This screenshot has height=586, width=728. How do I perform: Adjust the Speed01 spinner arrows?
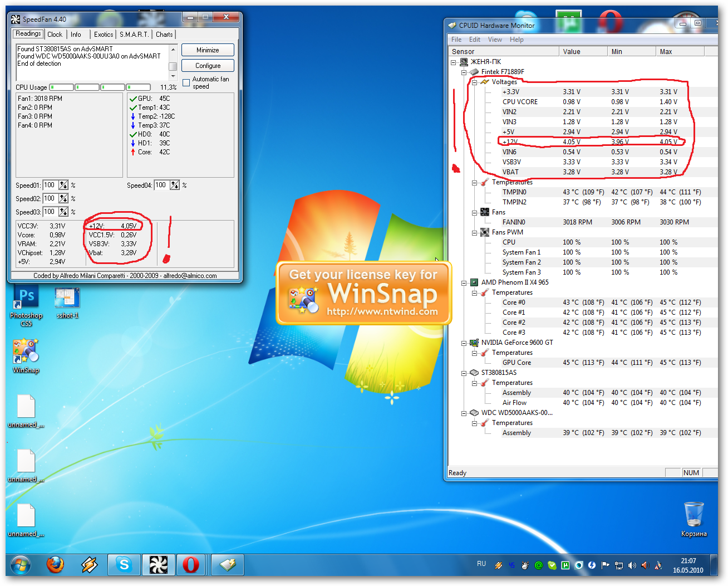click(x=63, y=185)
